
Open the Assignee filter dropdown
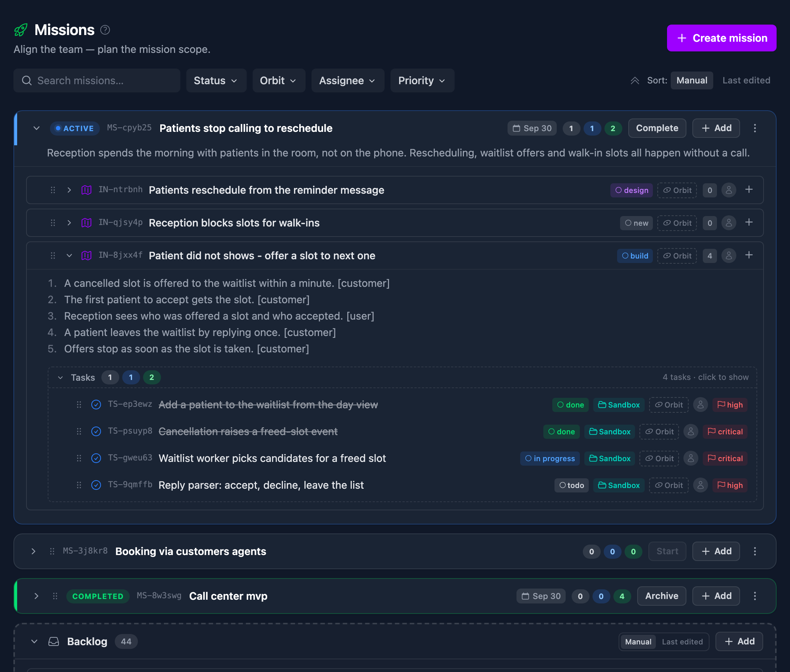pyautogui.click(x=348, y=80)
